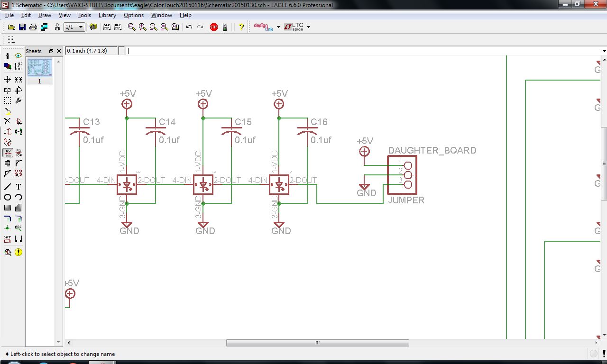Select the Delete (X) tool
Viewport: 607px width, 364px height.
pos(8,121)
